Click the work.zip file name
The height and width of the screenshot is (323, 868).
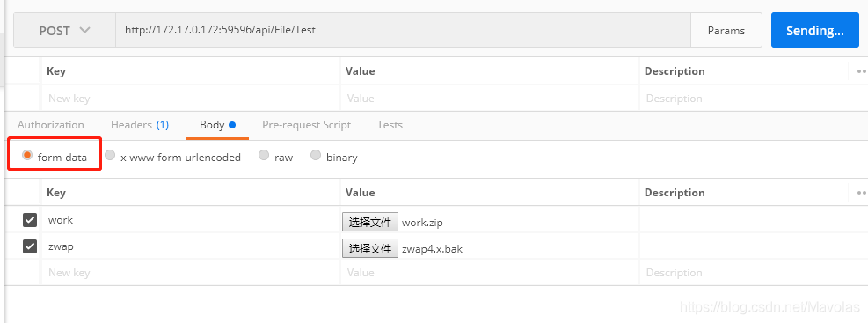coord(422,223)
